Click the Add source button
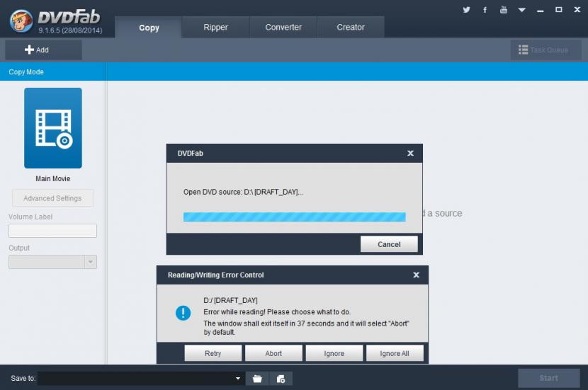Screen dimensions: 588x390 coord(43,50)
